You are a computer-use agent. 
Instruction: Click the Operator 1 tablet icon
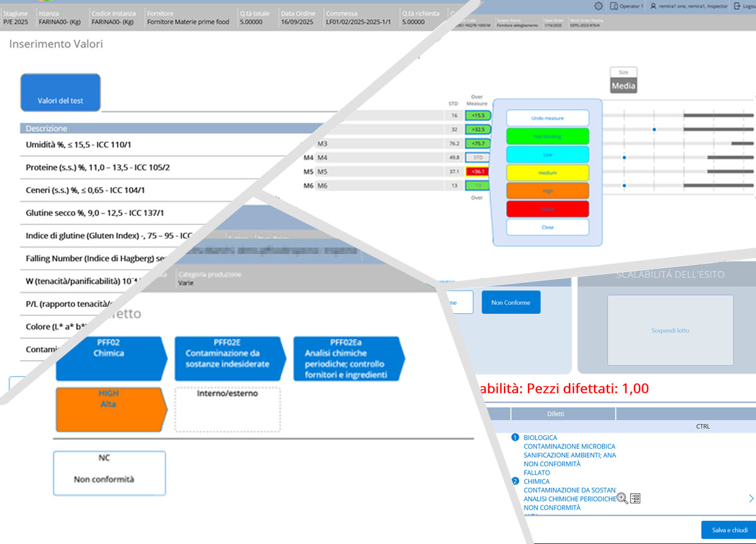click(x=615, y=6)
